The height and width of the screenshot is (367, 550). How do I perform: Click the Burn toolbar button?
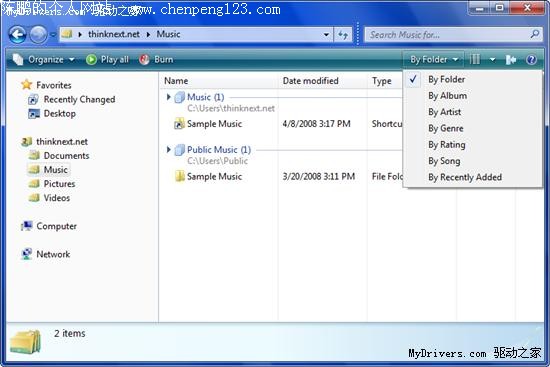156,60
